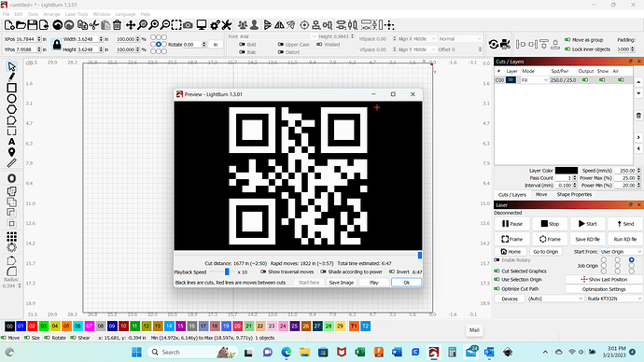Click the Pan view cross-arrows icon

click(x=131, y=25)
